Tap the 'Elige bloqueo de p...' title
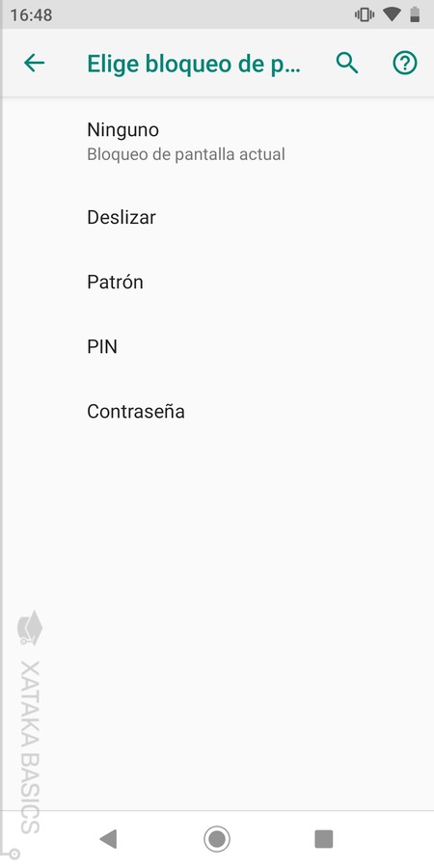Viewport: 434px width, 868px height. pos(194,65)
